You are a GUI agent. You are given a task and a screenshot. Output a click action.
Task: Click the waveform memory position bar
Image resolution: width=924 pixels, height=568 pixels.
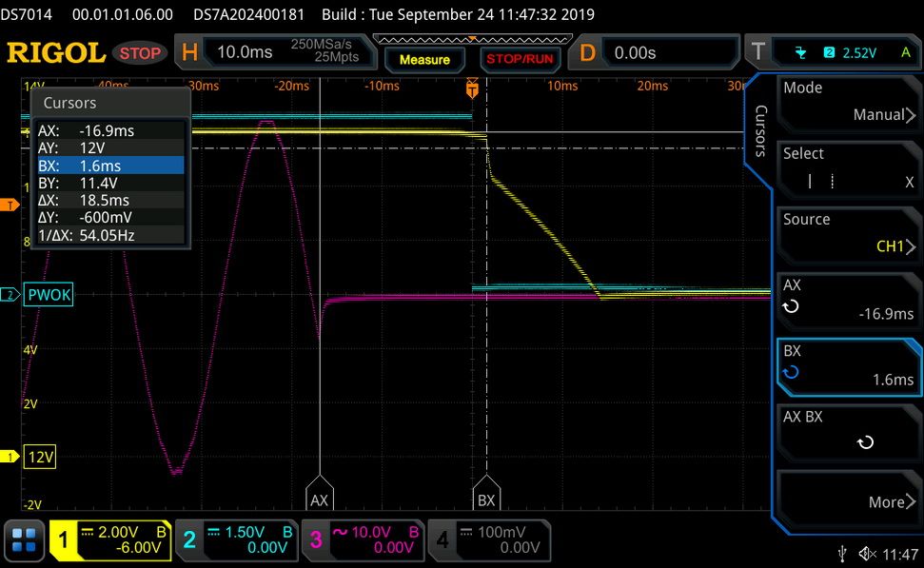[x=473, y=40]
